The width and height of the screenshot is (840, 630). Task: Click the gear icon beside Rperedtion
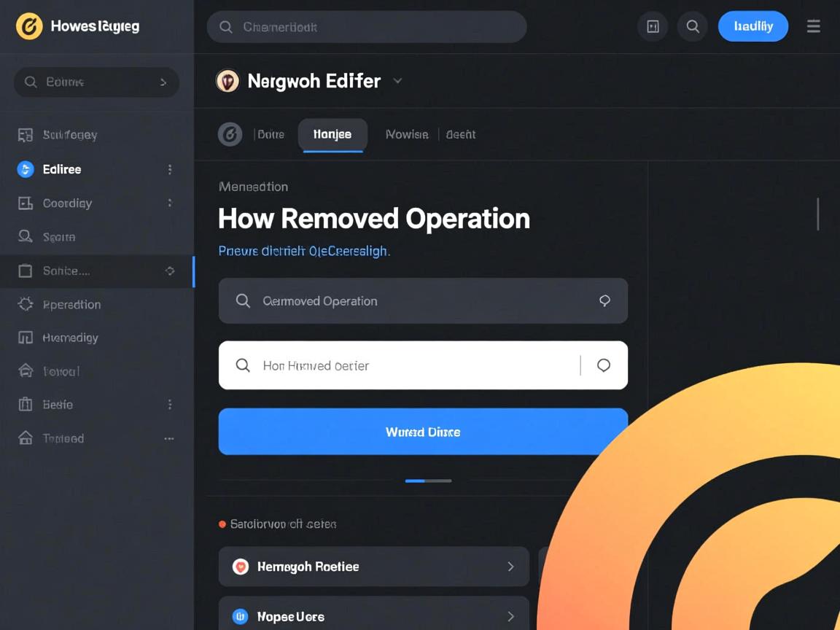pyautogui.click(x=26, y=304)
